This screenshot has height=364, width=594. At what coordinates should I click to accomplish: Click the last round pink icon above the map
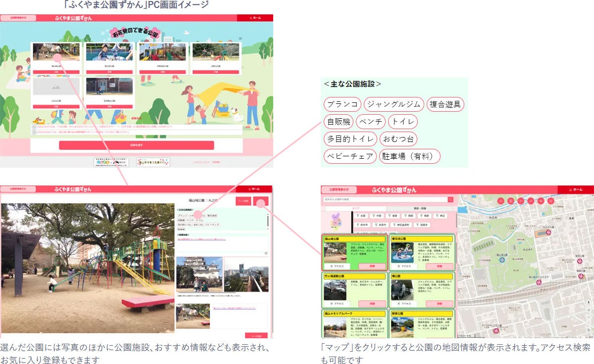pyautogui.click(x=551, y=201)
